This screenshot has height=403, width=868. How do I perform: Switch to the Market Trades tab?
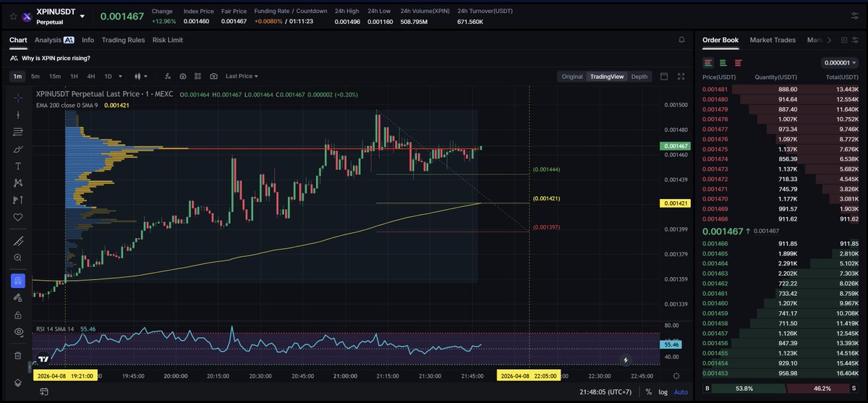coord(773,40)
